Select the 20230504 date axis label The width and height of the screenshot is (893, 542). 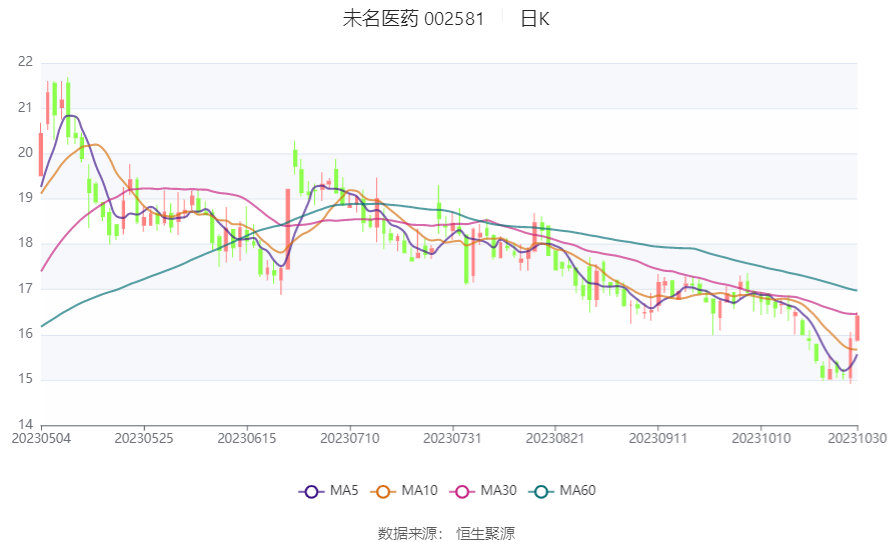[x=41, y=439]
